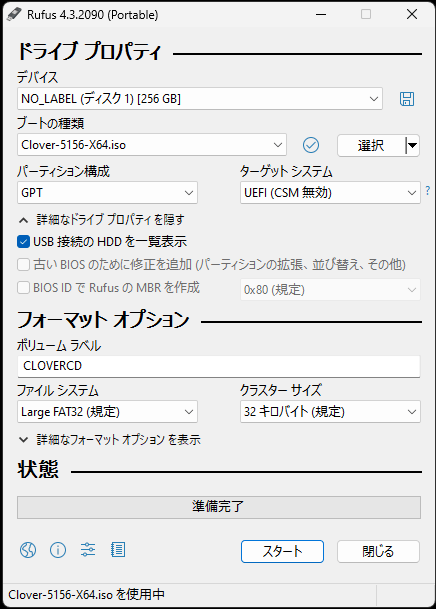The height and width of the screenshot is (609, 436).
Task: Click the Rufus USB icon in title bar
Action: (14, 15)
